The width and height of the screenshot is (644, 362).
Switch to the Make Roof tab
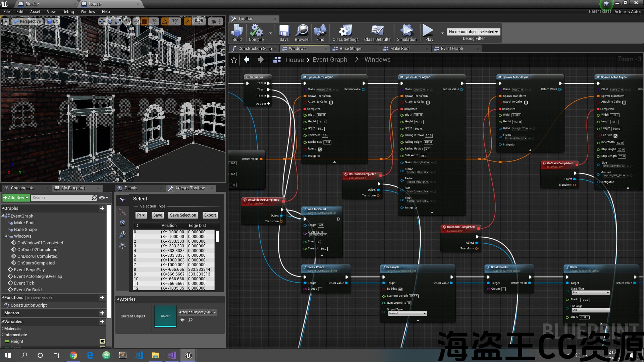[400, 49]
